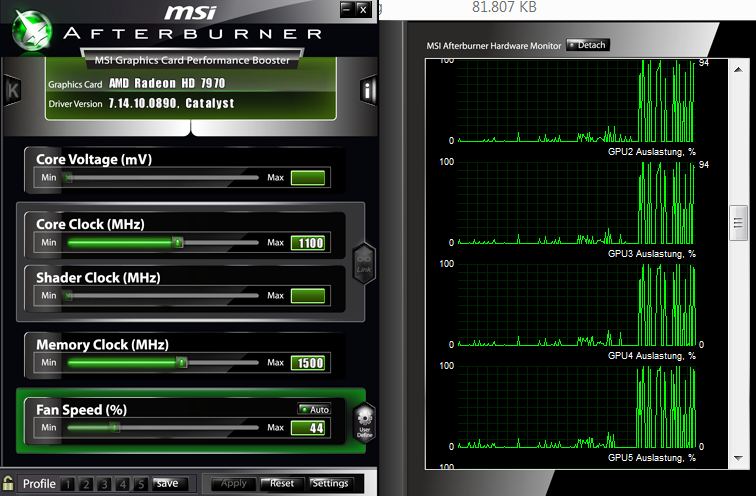
Task: Click the Core Clock value field 1100
Action: [308, 243]
